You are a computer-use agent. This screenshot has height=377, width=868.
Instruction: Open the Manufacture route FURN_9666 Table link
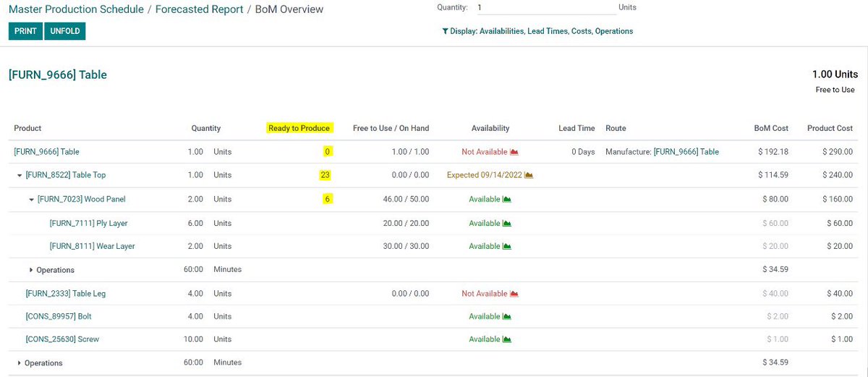(x=686, y=152)
